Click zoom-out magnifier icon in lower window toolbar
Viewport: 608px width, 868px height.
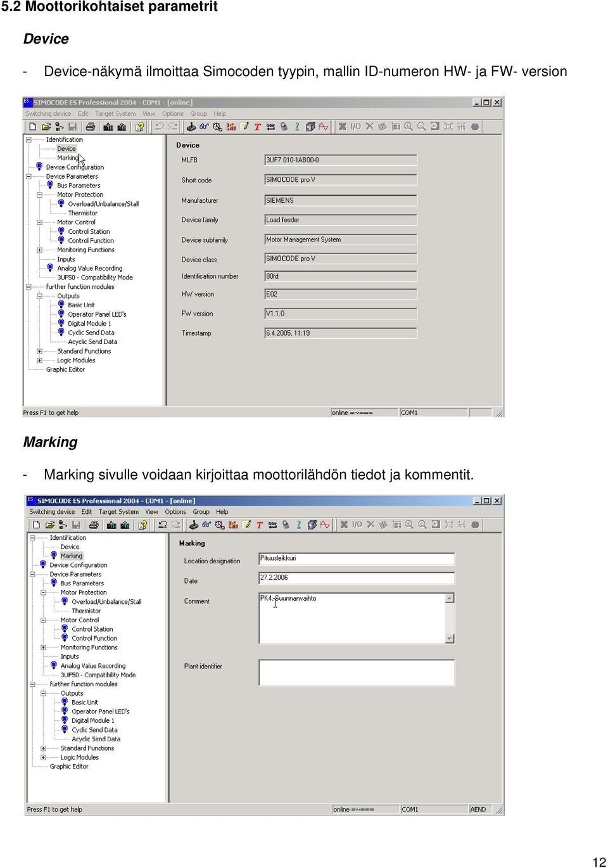tap(422, 525)
